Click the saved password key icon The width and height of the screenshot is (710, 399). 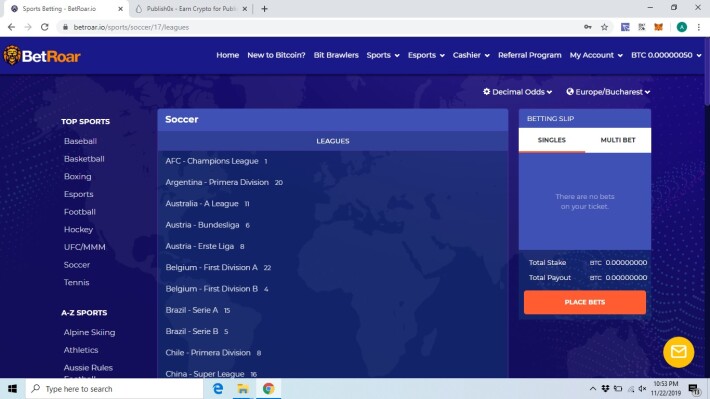[588, 27]
